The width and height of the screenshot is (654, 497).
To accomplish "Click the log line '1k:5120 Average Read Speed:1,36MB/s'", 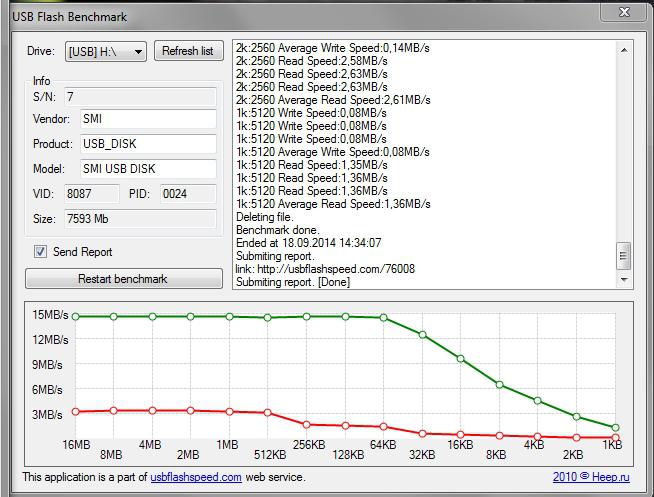I will pyautogui.click(x=333, y=204).
